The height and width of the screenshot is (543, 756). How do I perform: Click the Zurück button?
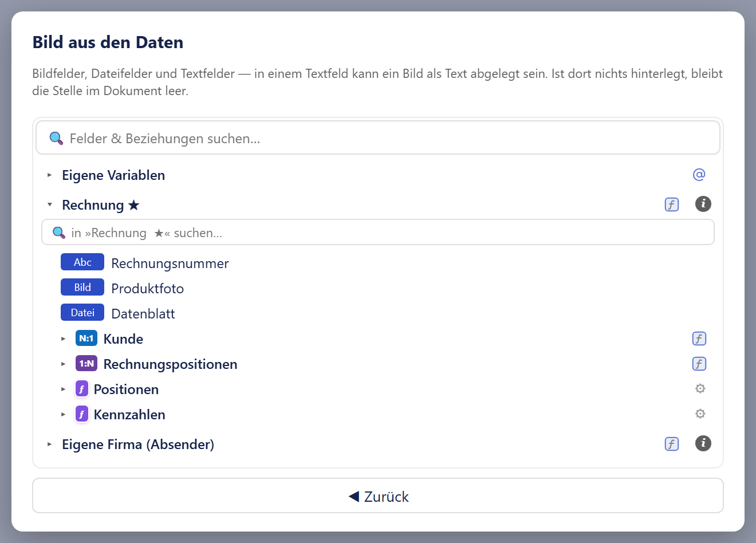[378, 496]
